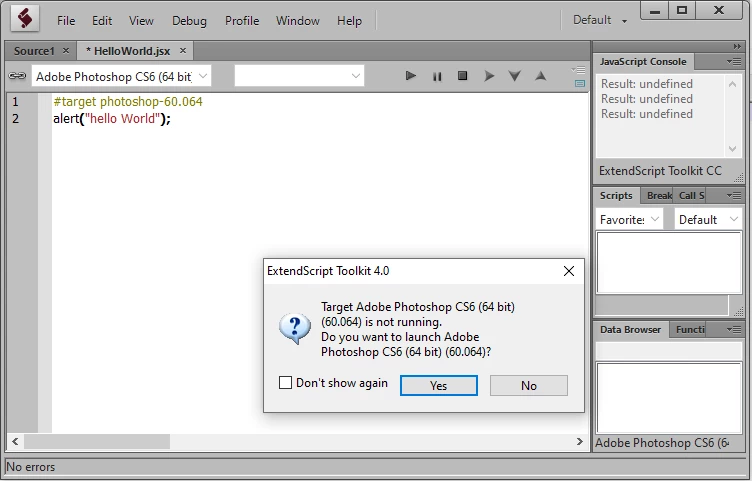Click the Data Browser input field
This screenshot has height=481, width=752.
[x=669, y=350]
